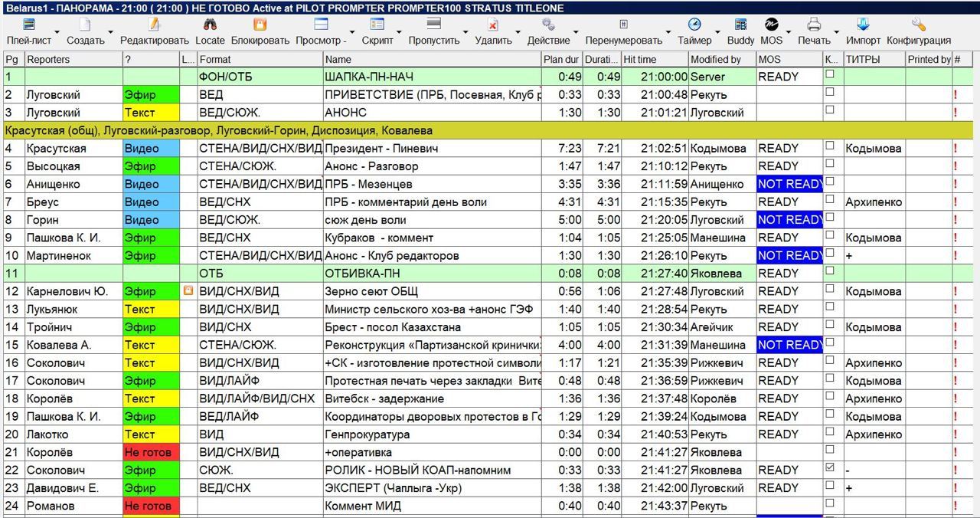
Task: Toggle checkbox in Президент - Пиневич row
Action: 830,146
